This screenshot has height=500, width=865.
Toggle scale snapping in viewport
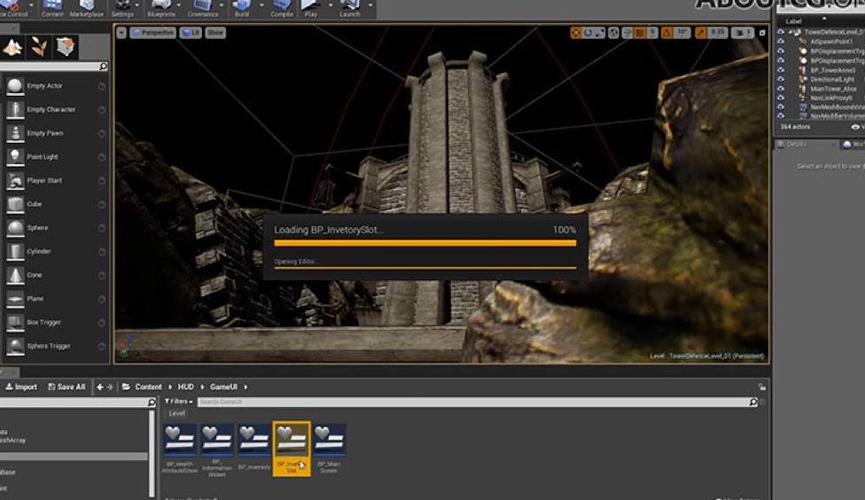pyautogui.click(x=701, y=33)
